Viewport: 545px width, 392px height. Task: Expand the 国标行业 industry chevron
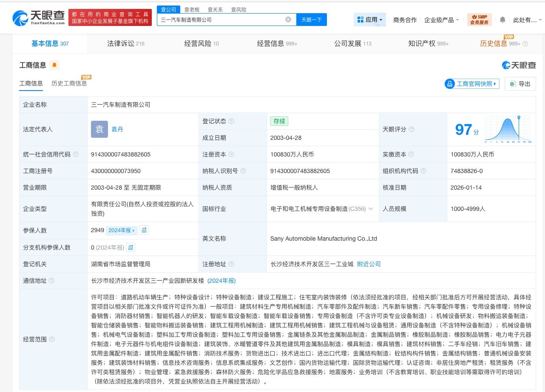pyautogui.click(x=370, y=209)
